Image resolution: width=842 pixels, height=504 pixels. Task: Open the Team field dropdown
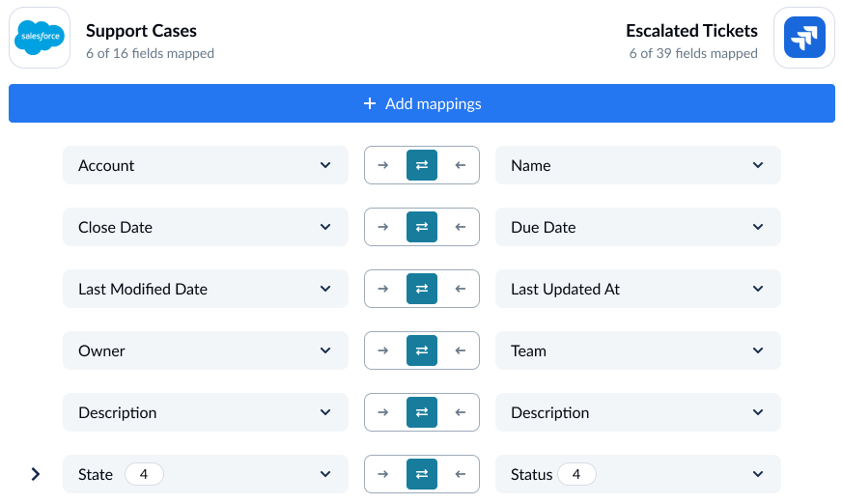pos(637,350)
